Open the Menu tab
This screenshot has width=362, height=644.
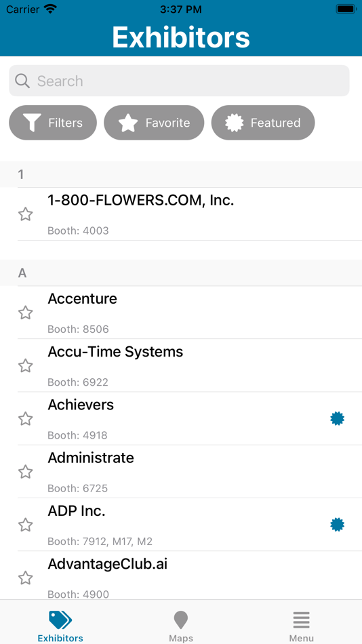pos(301,626)
